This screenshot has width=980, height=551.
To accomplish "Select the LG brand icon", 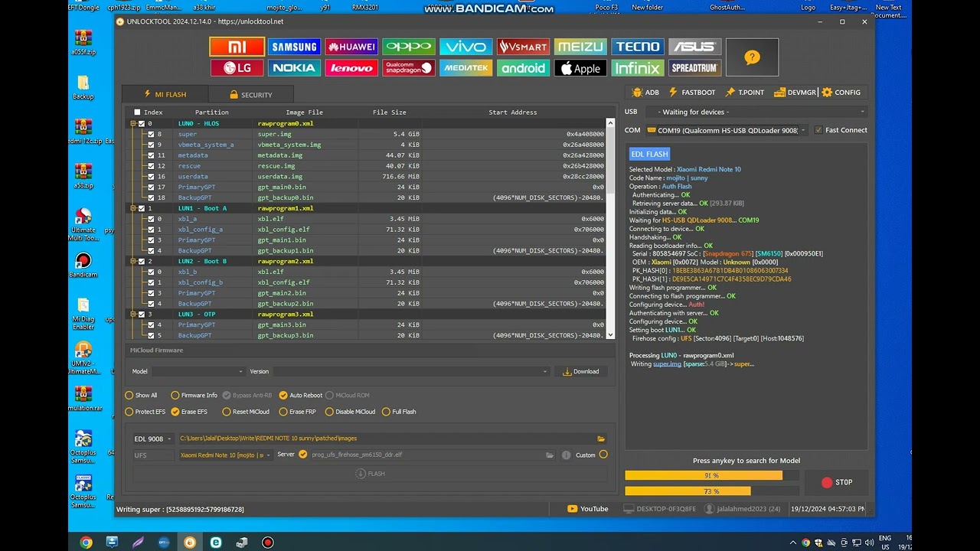I will [x=237, y=68].
